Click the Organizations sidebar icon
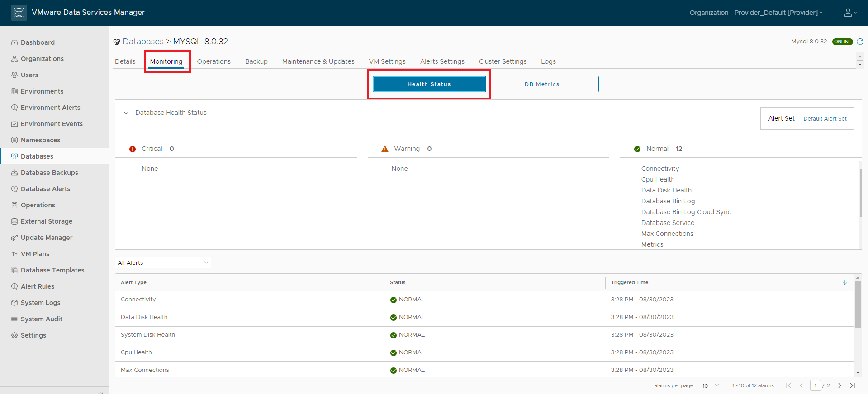868x394 pixels. click(14, 59)
